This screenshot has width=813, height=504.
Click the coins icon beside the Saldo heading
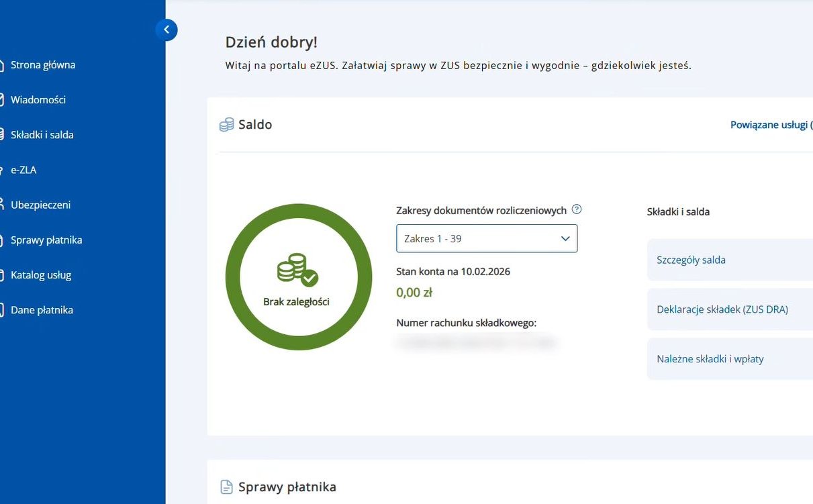pyautogui.click(x=227, y=125)
